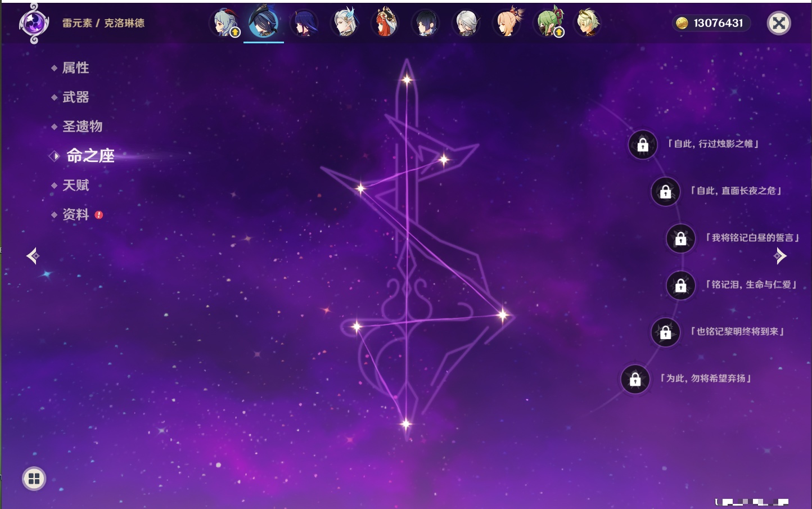Click lock icon for 「也铭记黎明终将到来」
Screen dimensions: 812x509
(x=665, y=332)
